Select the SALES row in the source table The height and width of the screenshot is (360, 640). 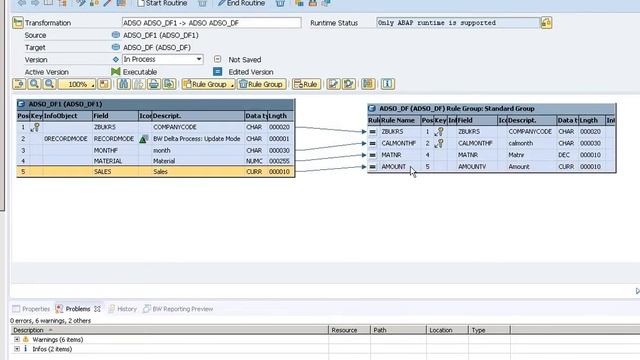coord(156,172)
